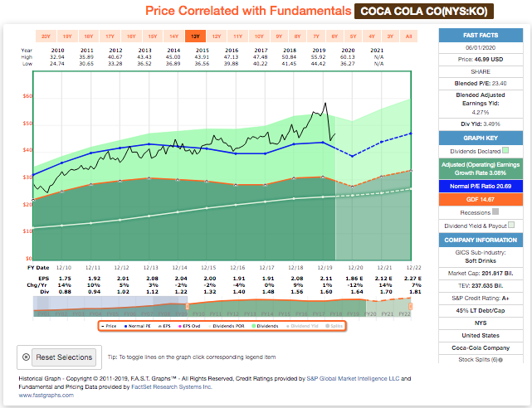The width and height of the screenshot is (532, 408).
Task: Click the TEV: 237.635 Bil. entry
Action: 481,285
